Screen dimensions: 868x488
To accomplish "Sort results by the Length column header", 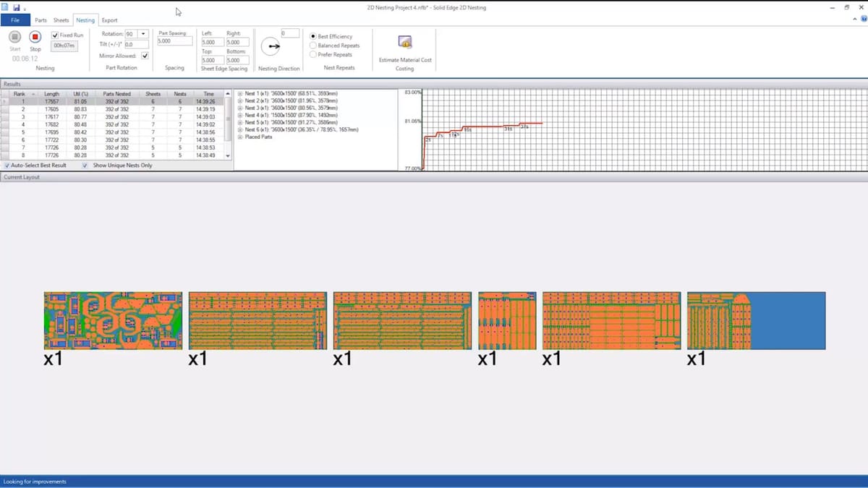I will (x=51, y=94).
